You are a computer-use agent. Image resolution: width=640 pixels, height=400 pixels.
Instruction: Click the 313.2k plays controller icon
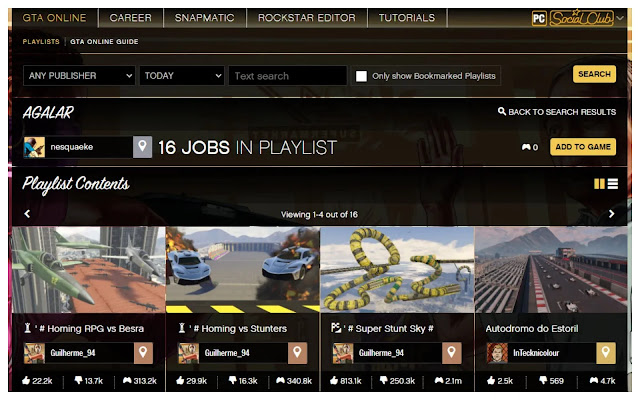coord(127,381)
